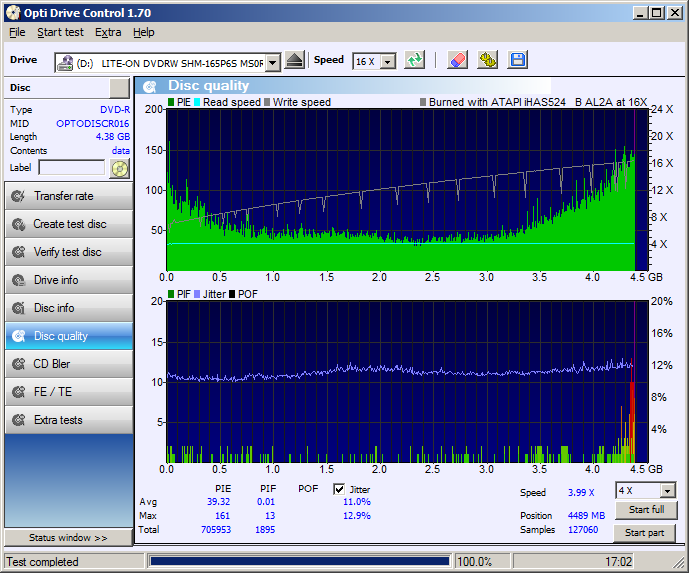Open the Extra menu
The width and height of the screenshot is (689, 573).
[108, 33]
